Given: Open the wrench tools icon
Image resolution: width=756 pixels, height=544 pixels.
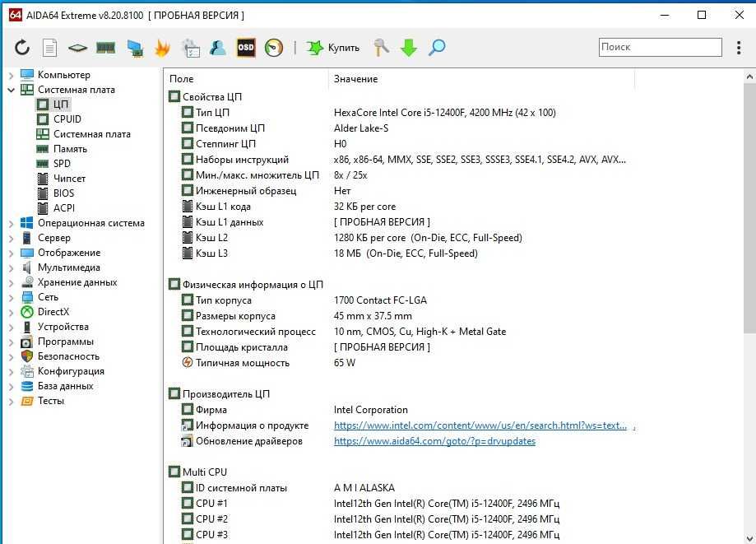Looking at the screenshot, I should [x=381, y=47].
